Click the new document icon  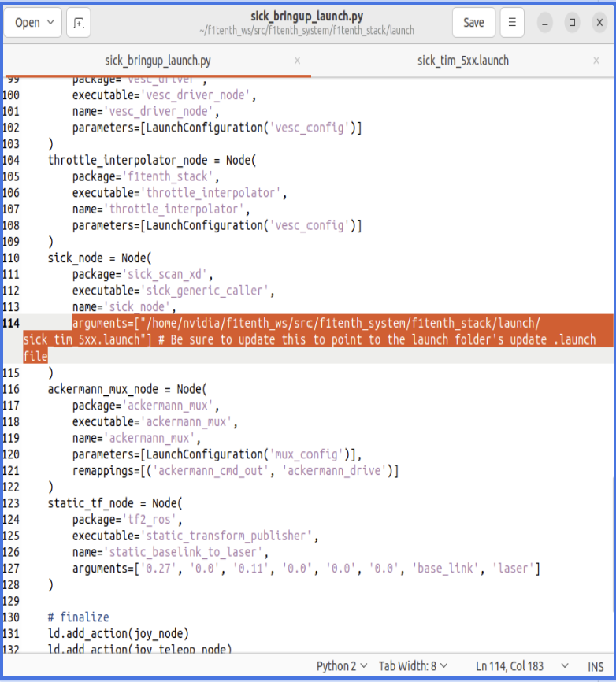click(x=79, y=23)
